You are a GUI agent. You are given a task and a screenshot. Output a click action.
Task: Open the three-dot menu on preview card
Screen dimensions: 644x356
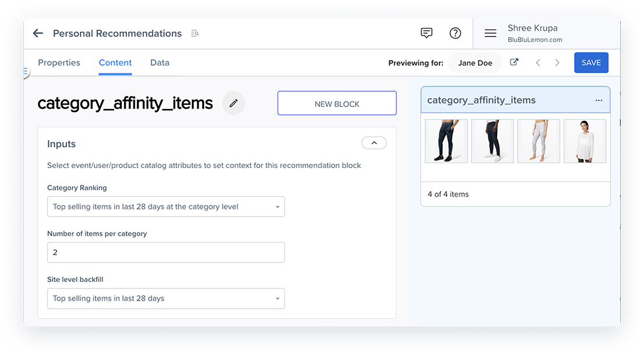click(599, 100)
